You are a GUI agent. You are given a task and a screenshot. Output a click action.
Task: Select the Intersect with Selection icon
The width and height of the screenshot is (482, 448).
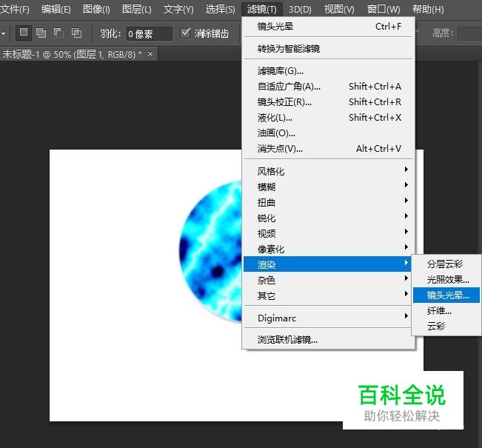coord(76,33)
